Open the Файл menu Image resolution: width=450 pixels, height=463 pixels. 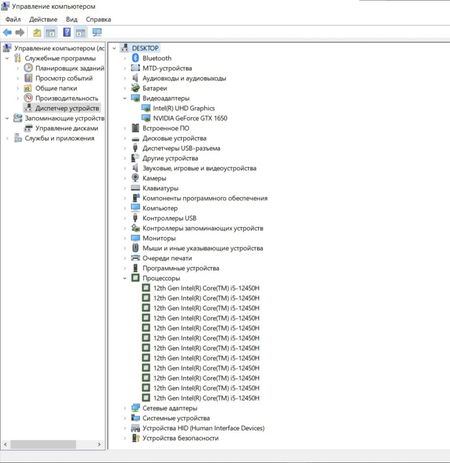(13, 19)
